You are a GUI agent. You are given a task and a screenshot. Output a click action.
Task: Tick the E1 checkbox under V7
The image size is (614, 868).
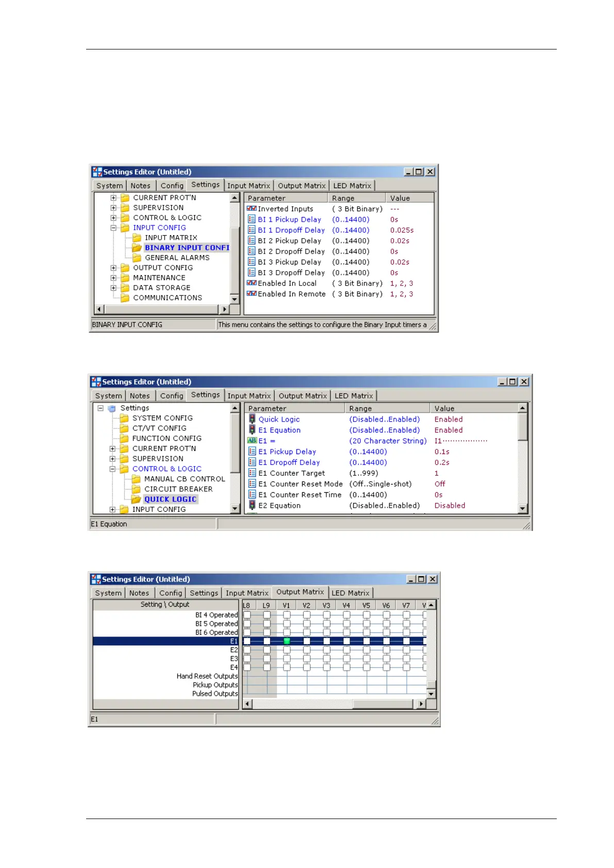(407, 641)
